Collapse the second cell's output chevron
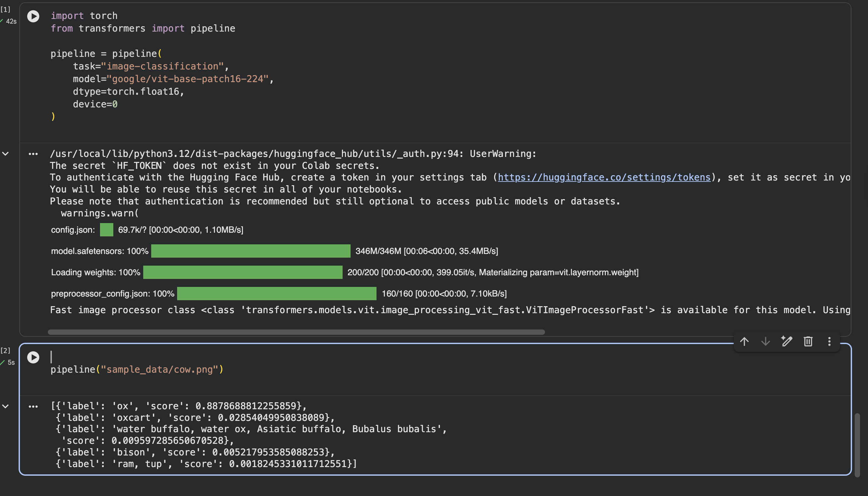This screenshot has width=868, height=496. pyautogui.click(x=5, y=406)
